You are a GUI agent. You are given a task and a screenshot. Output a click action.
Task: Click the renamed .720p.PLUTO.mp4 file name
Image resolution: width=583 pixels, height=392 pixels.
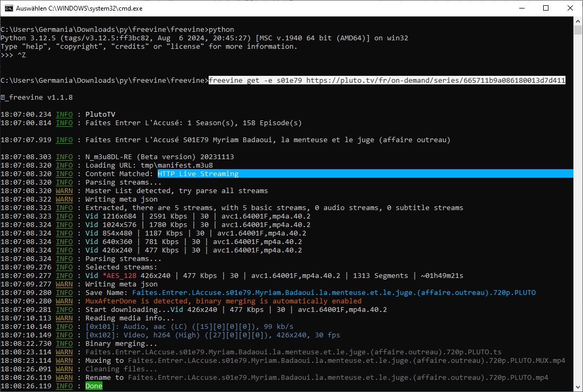338,378
